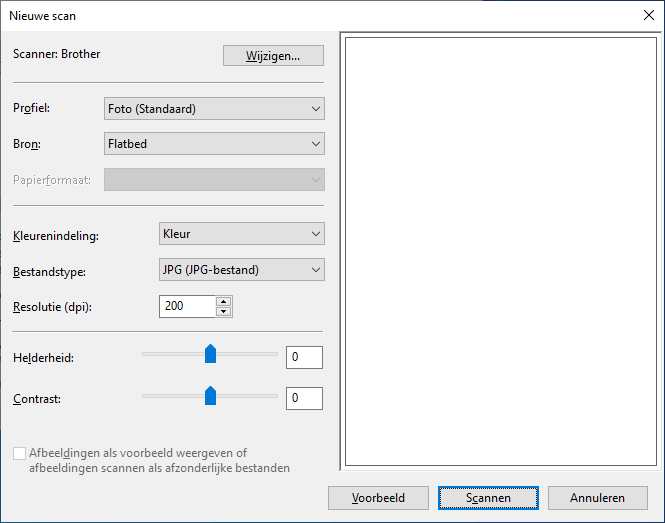Screen dimensions: 665x523
Task: Toggle the Afbeeldingen als voorbeeld weergeven checkbox
Action: pos(20,453)
